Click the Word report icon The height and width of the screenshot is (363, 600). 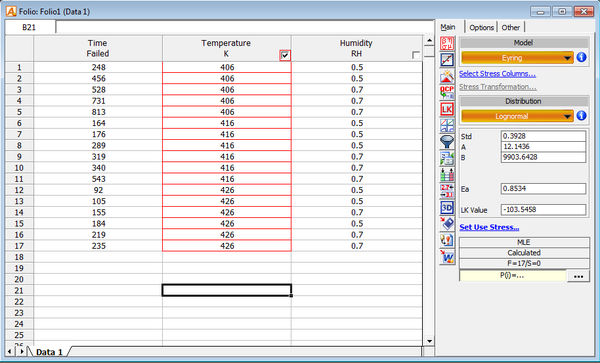[447, 257]
